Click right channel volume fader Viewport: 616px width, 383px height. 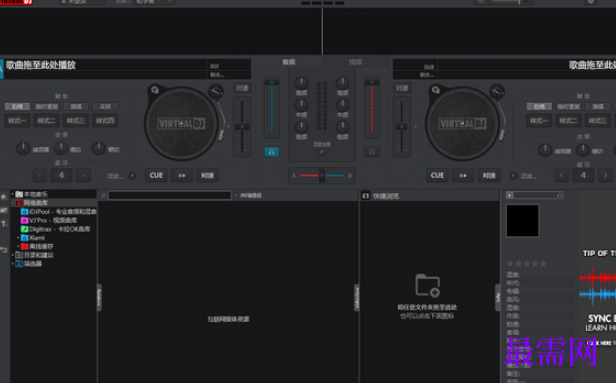tap(372, 107)
